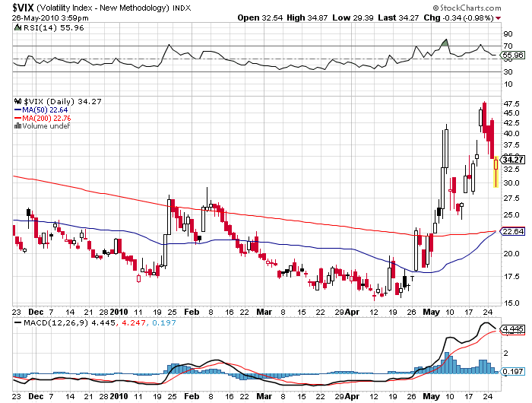Viewport: 532px width, 403px height.
Task: Open the StockCharts.com copyright link
Action: (467, 8)
